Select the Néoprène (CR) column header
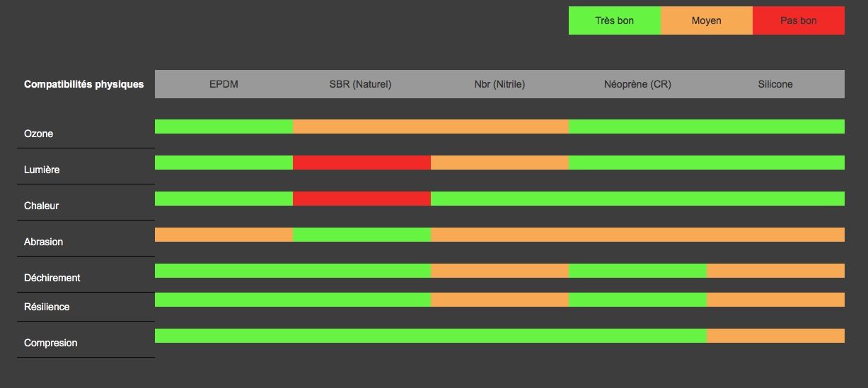This screenshot has width=868, height=388. click(637, 84)
